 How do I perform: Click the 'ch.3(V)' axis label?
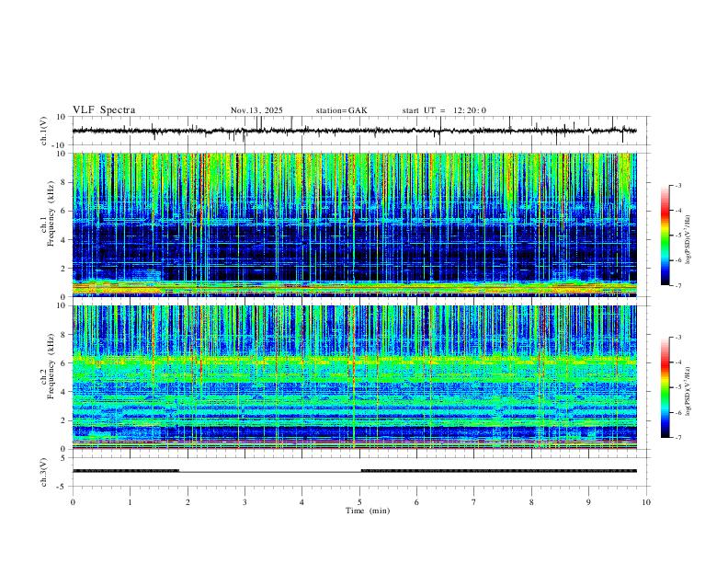pyautogui.click(x=44, y=472)
